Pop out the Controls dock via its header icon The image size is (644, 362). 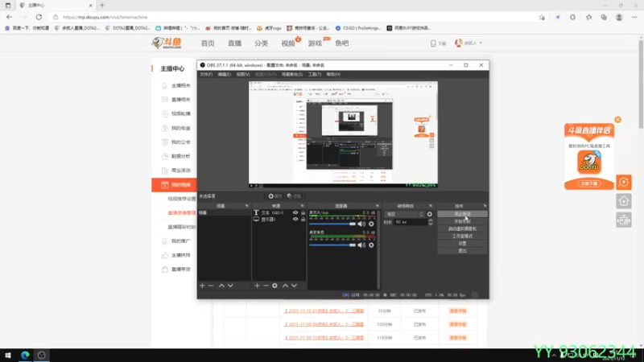(x=485, y=206)
